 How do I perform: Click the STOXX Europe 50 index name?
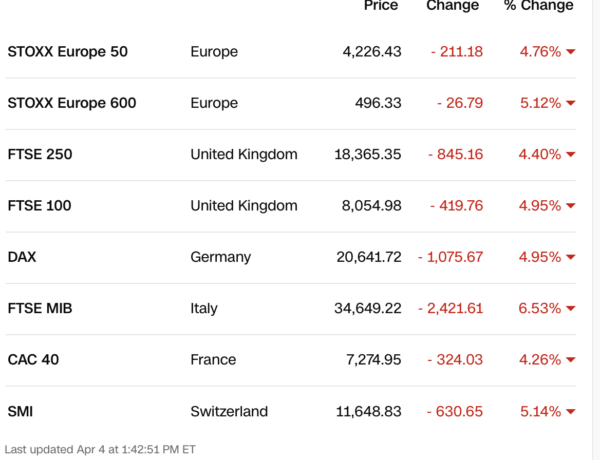pos(67,51)
